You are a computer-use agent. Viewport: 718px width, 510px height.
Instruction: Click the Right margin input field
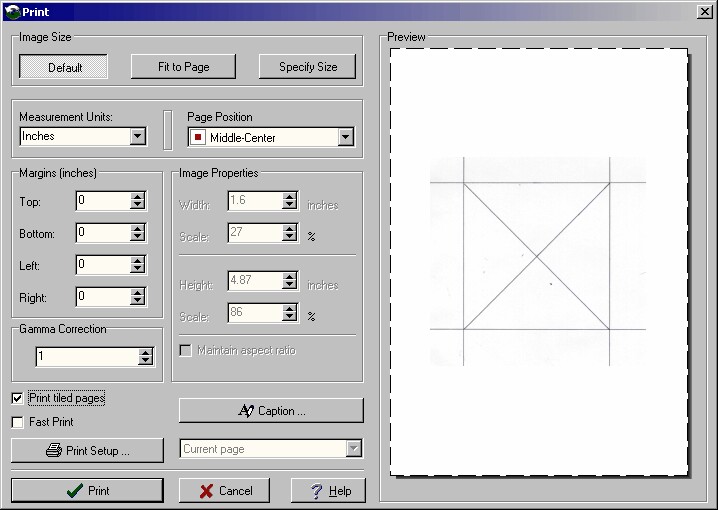(x=103, y=297)
